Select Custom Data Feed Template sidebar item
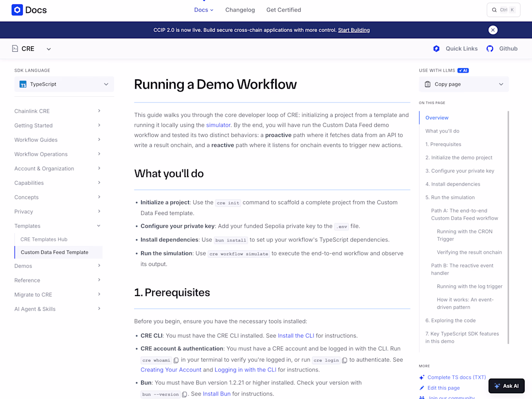 pos(59,252)
